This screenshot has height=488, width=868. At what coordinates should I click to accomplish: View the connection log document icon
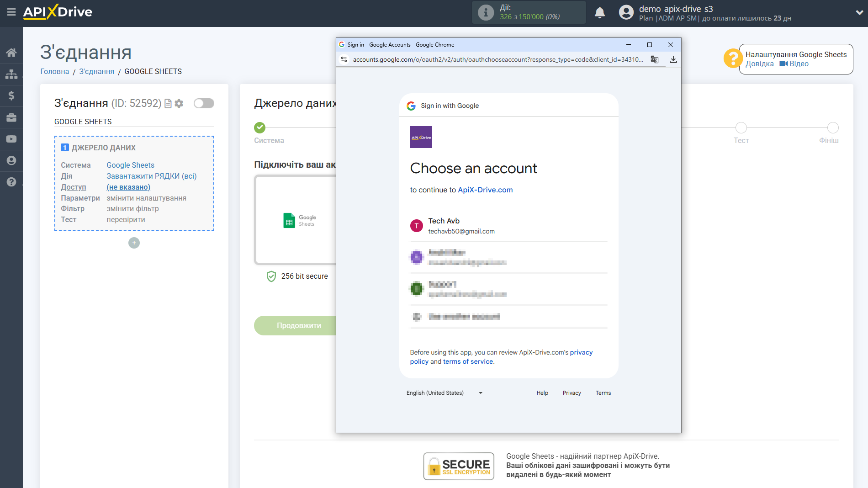168,104
